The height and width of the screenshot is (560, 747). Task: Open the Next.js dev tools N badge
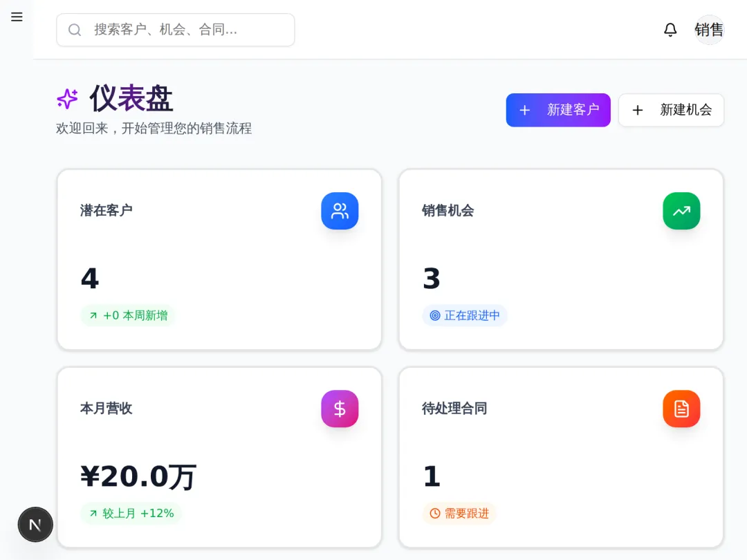[35, 525]
